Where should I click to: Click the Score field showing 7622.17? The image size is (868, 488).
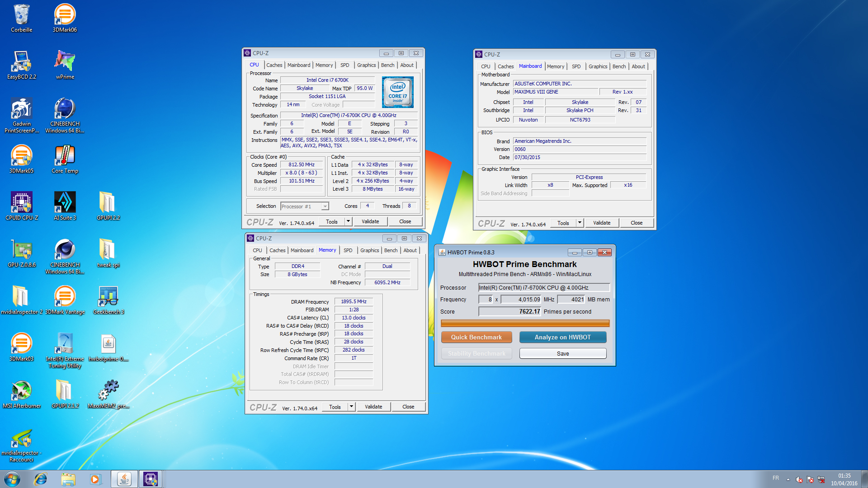pyautogui.click(x=510, y=311)
